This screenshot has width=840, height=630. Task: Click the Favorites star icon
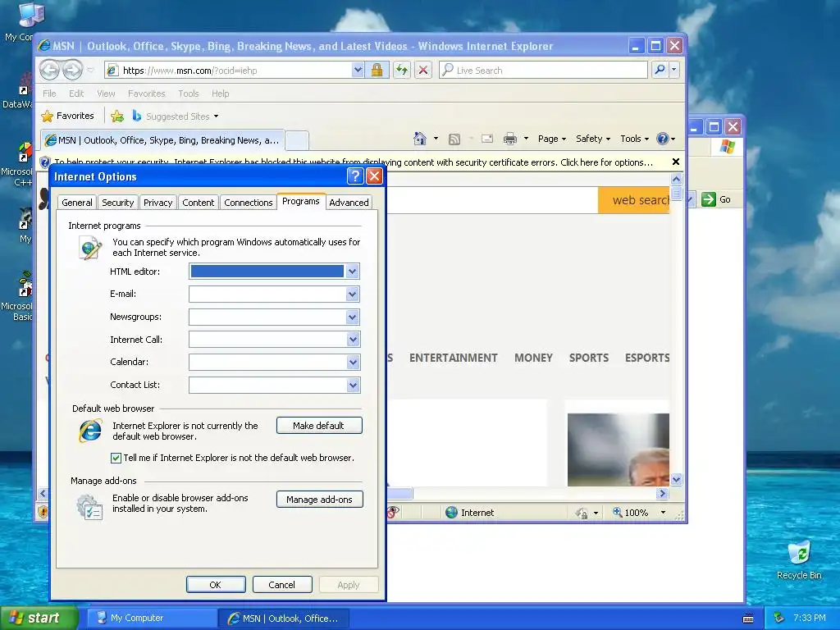(47, 116)
